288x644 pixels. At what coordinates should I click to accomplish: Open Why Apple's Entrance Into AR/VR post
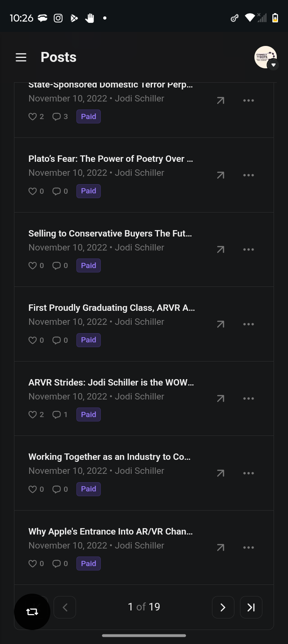coord(110,532)
